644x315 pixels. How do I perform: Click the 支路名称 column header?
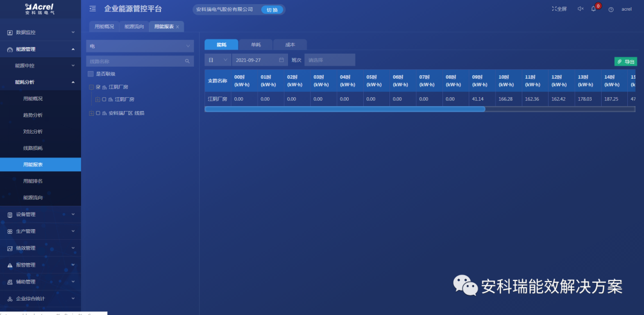coord(218,81)
